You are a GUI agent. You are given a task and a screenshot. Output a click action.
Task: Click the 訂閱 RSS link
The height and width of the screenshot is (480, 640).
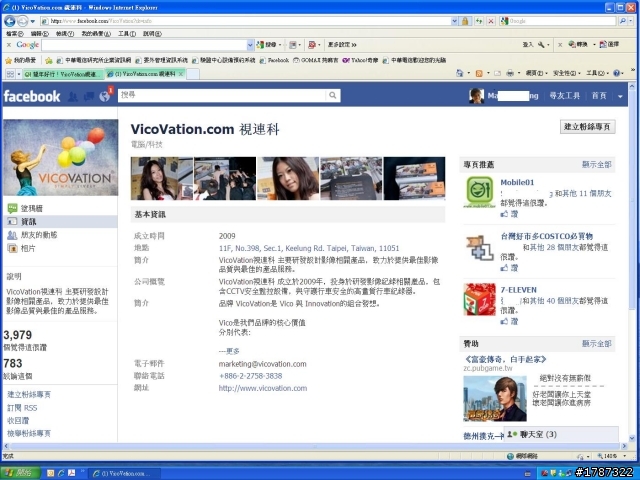[22, 408]
